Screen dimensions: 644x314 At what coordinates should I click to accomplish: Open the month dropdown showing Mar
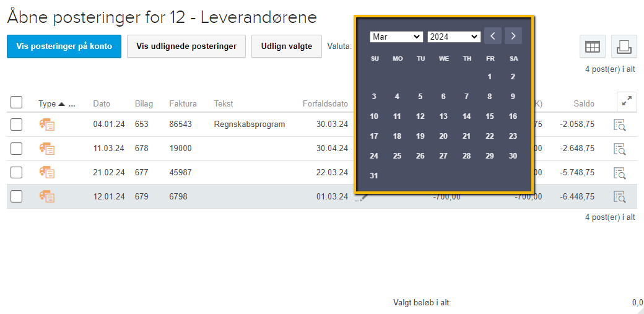pos(396,37)
